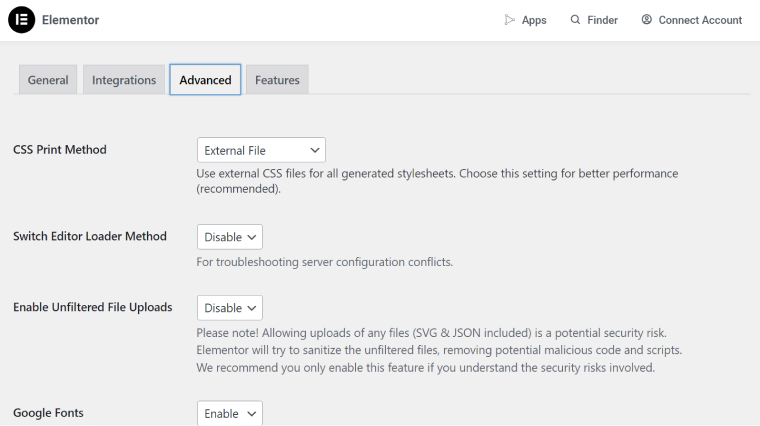Click chevron of Switch Editor Loader dropdown
Image resolution: width=760 pixels, height=426 pixels.
click(x=252, y=237)
